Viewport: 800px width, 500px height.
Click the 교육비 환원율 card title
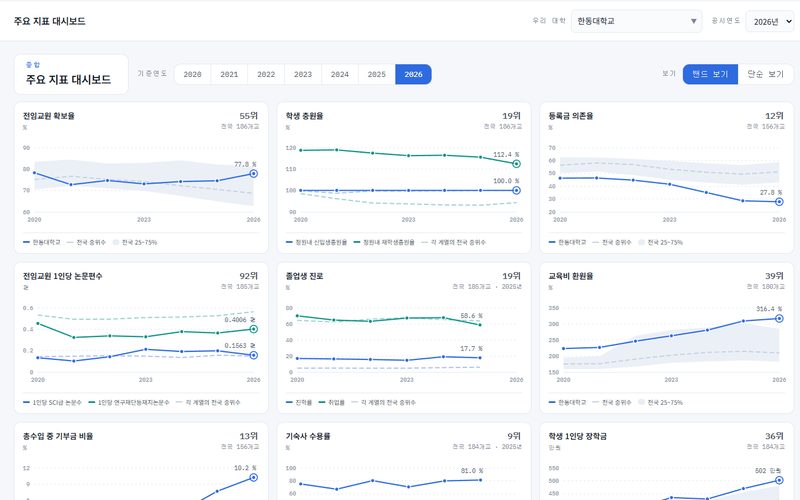[x=571, y=276]
